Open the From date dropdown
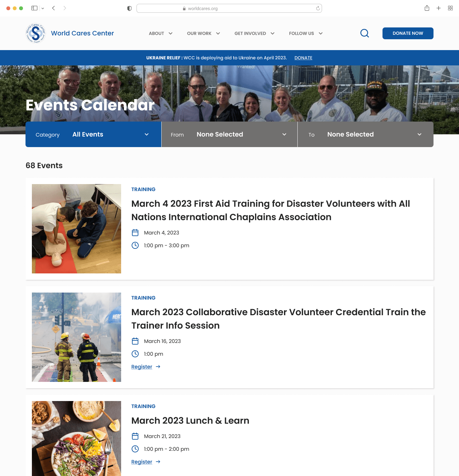 tap(229, 134)
